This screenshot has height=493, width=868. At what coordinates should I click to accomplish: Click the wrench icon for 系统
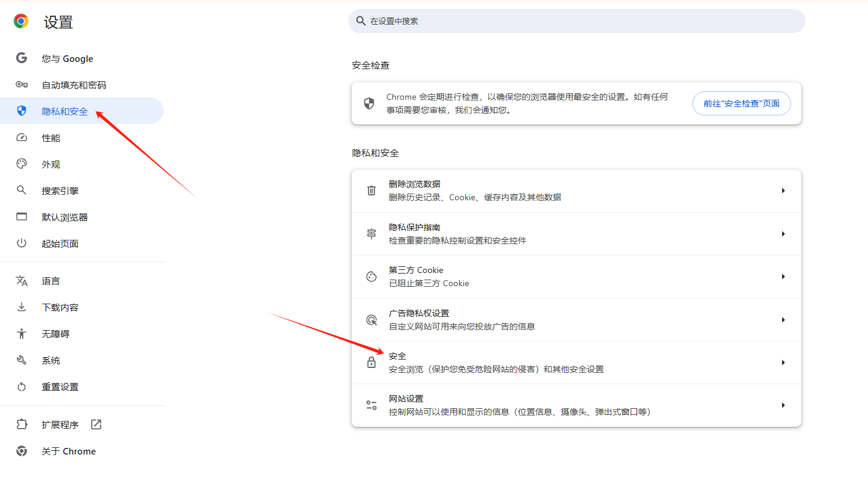click(x=22, y=360)
